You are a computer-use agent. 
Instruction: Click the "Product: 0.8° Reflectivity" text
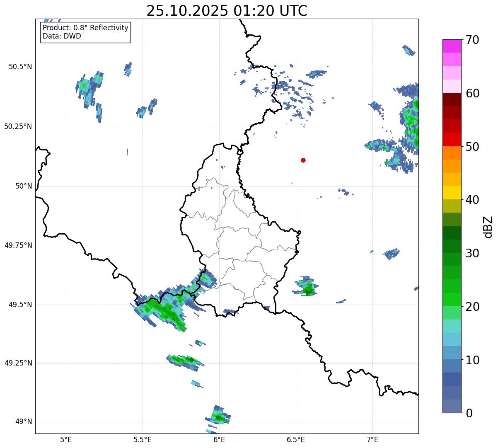tap(85, 28)
